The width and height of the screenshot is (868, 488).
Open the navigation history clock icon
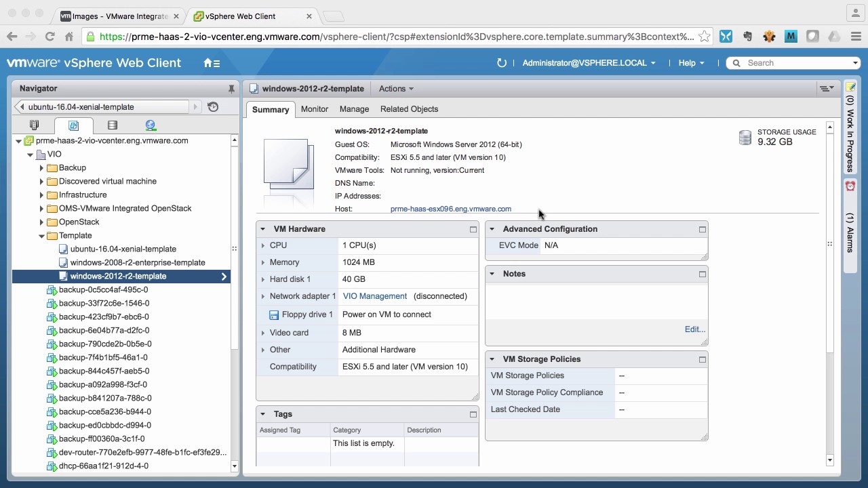point(213,106)
